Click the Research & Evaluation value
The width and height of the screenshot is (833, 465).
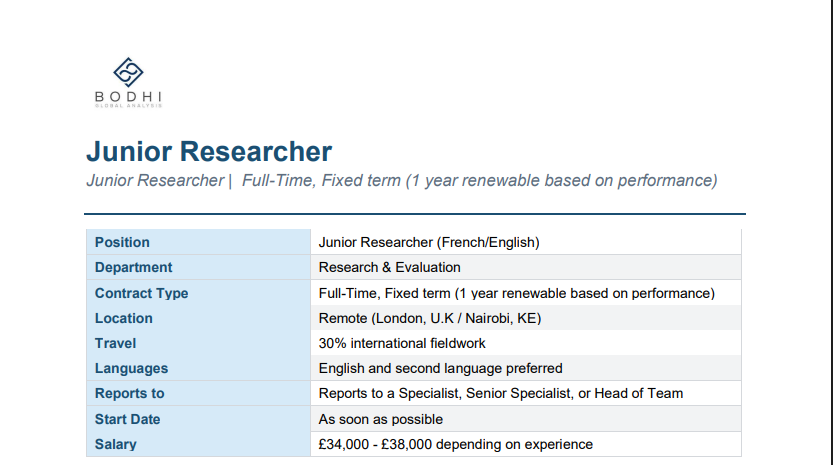(x=389, y=267)
